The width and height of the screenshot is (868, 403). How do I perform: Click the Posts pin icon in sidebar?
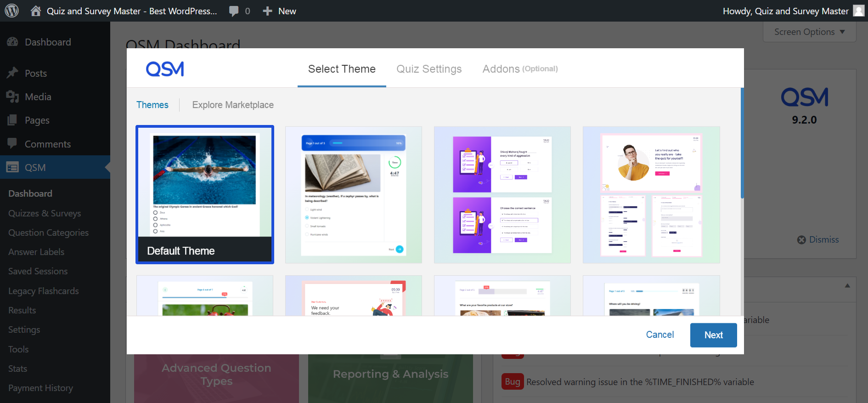(x=12, y=73)
